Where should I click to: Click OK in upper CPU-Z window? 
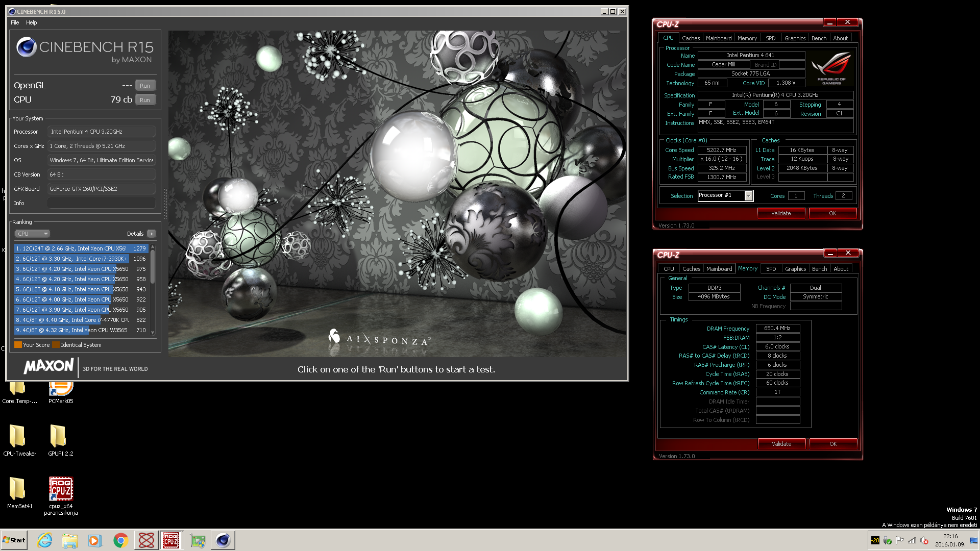click(x=832, y=213)
